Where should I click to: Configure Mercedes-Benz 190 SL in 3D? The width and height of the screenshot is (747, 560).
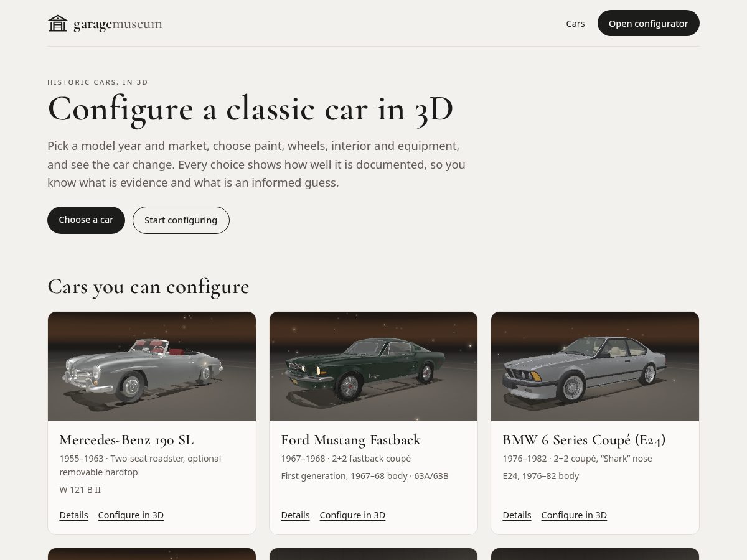[131, 515]
